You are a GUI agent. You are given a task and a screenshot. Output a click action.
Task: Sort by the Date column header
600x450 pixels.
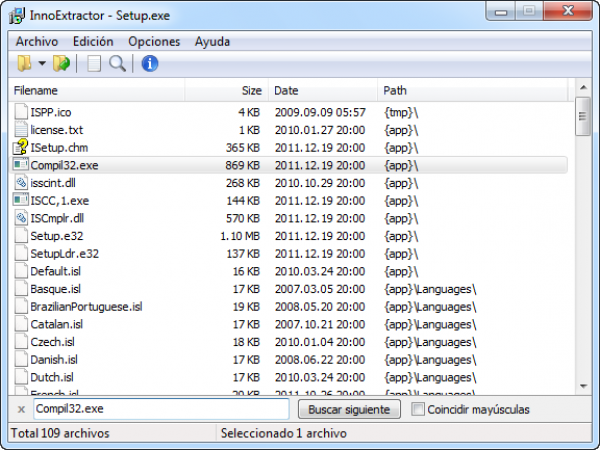point(323,91)
